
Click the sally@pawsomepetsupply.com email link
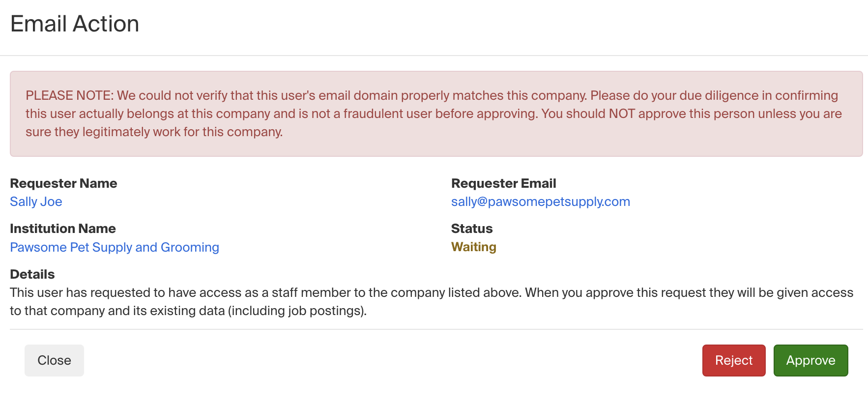pyautogui.click(x=540, y=202)
